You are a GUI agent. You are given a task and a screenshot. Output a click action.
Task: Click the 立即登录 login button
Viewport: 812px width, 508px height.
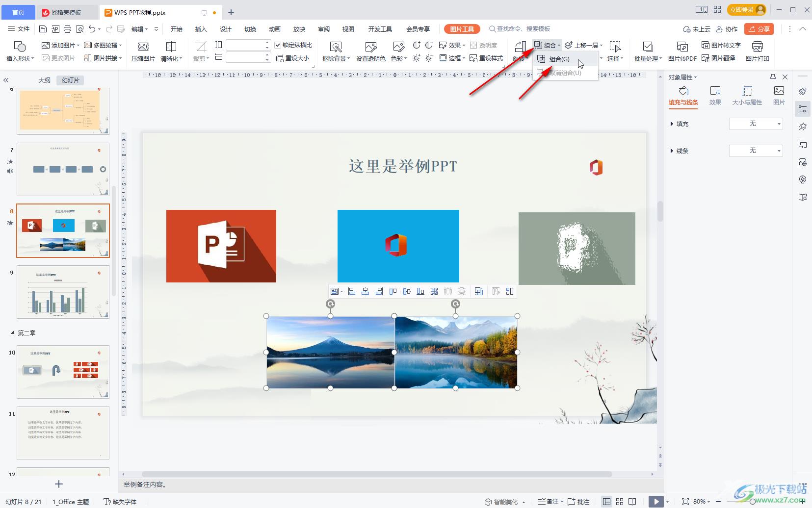pyautogui.click(x=747, y=9)
